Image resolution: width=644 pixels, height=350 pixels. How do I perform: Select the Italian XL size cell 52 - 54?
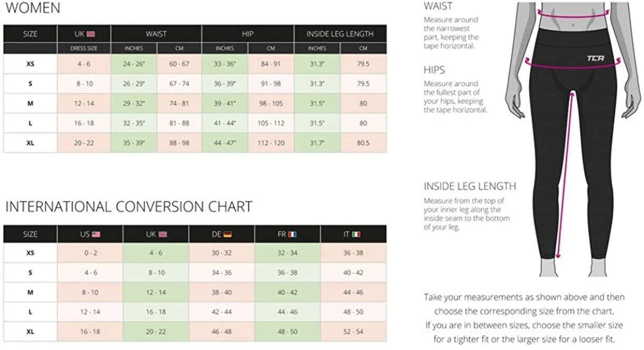[353, 332]
